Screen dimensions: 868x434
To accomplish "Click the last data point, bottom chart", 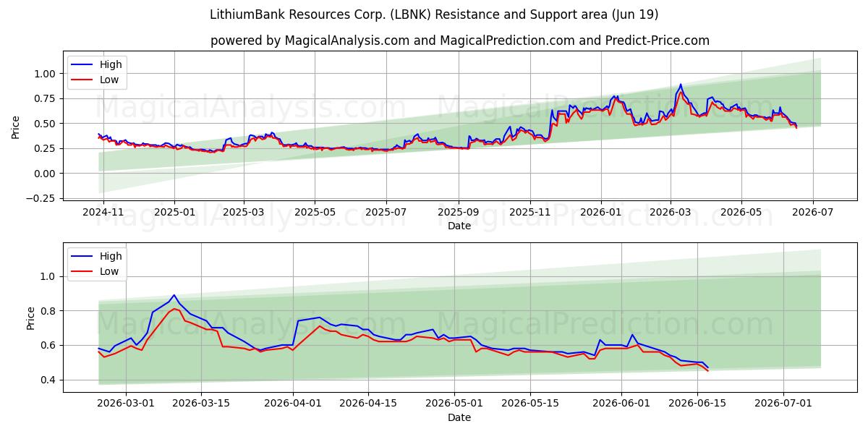I will click(x=707, y=369).
